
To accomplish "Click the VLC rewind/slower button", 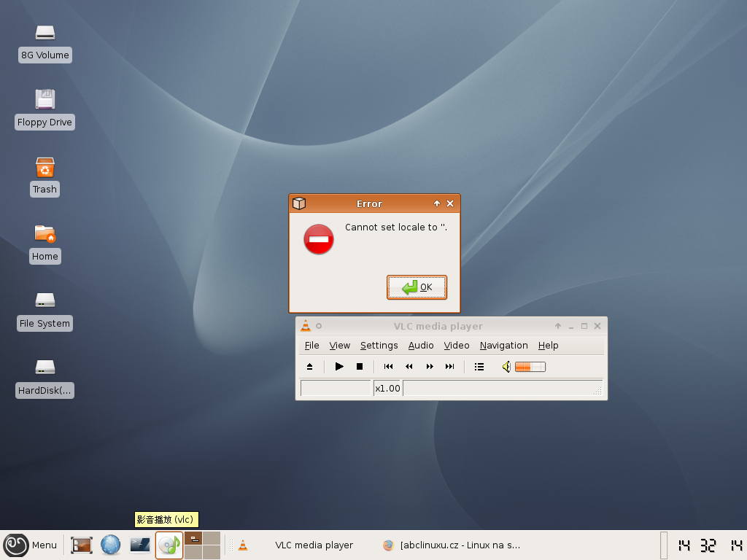I will click(409, 366).
